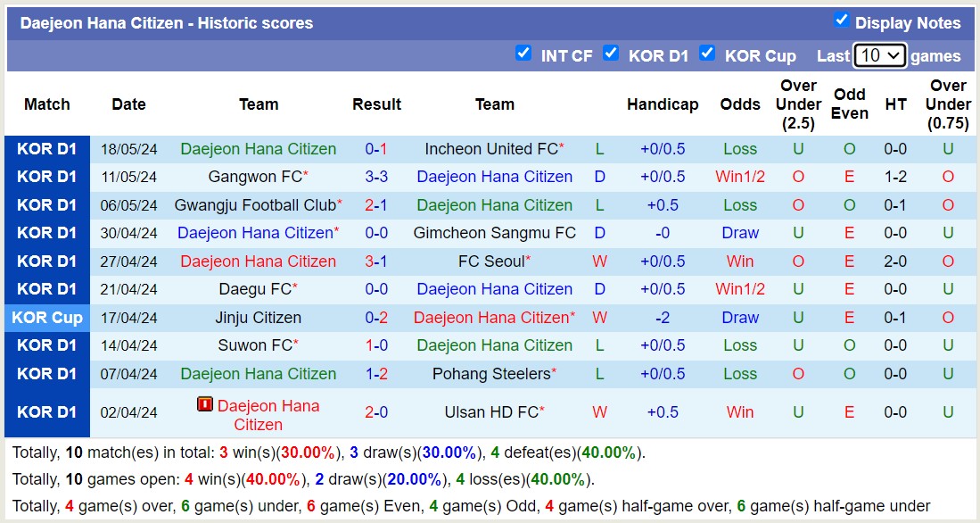Click the Result column header
The width and height of the screenshot is (980, 523).
click(376, 104)
